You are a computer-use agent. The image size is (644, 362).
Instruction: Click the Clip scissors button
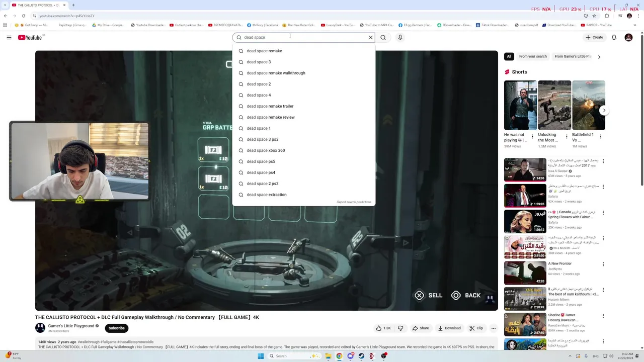point(476,328)
